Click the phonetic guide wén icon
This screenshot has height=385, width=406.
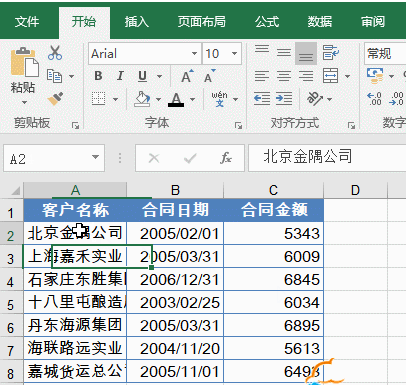(x=219, y=99)
